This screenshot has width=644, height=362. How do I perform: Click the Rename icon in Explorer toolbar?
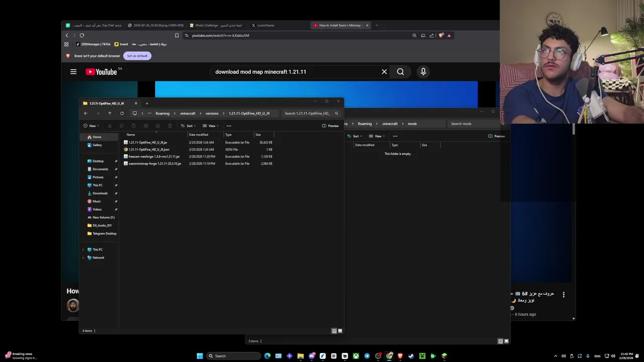pyautogui.click(x=146, y=126)
